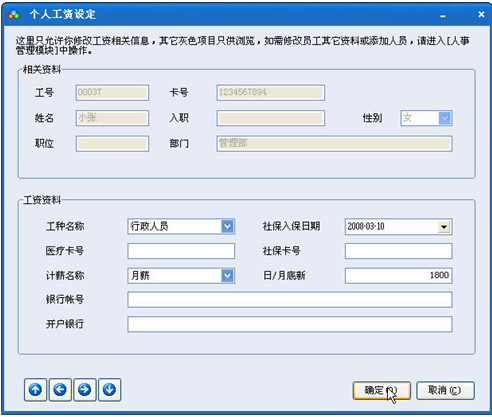
Task: Click the greyed 部门 field showing 管理部
Action: tap(334, 144)
